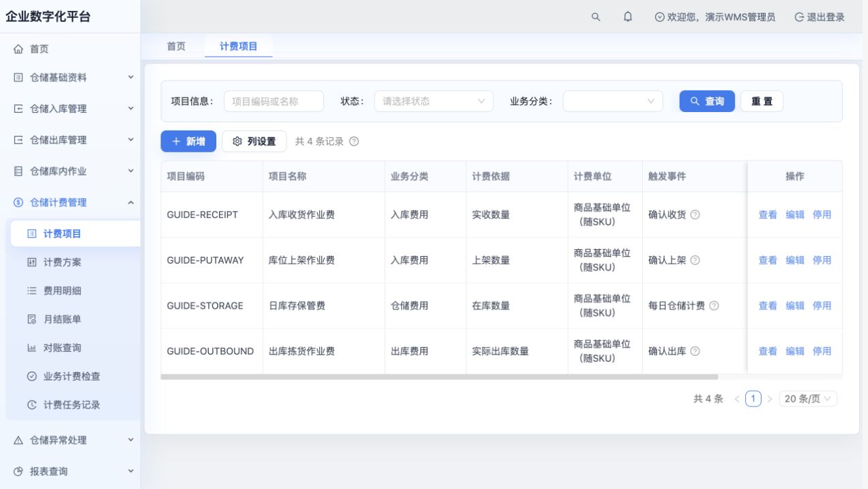Click help icon beside 确认收货

pyautogui.click(x=695, y=214)
